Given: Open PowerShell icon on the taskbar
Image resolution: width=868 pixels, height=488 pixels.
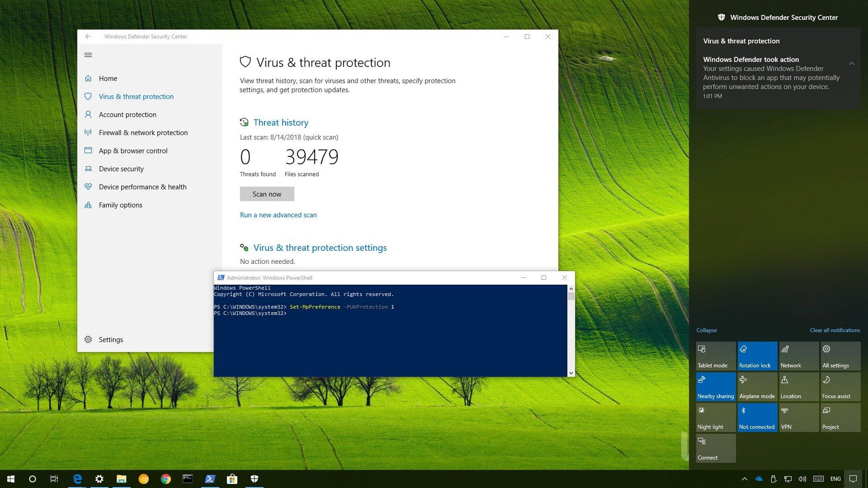Looking at the screenshot, I should coord(210,479).
